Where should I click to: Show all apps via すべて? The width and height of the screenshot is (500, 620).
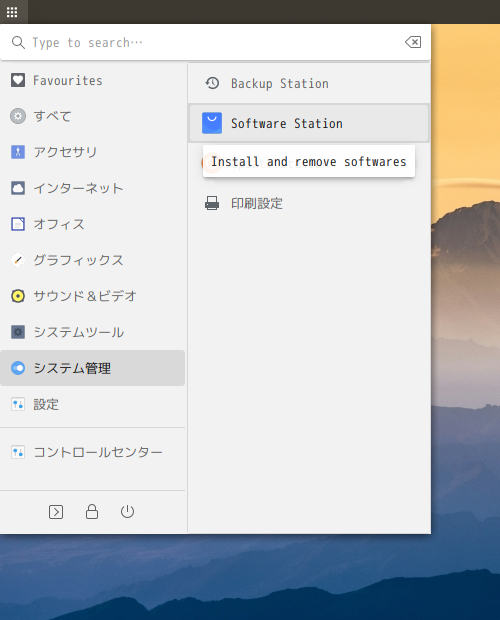[92, 116]
